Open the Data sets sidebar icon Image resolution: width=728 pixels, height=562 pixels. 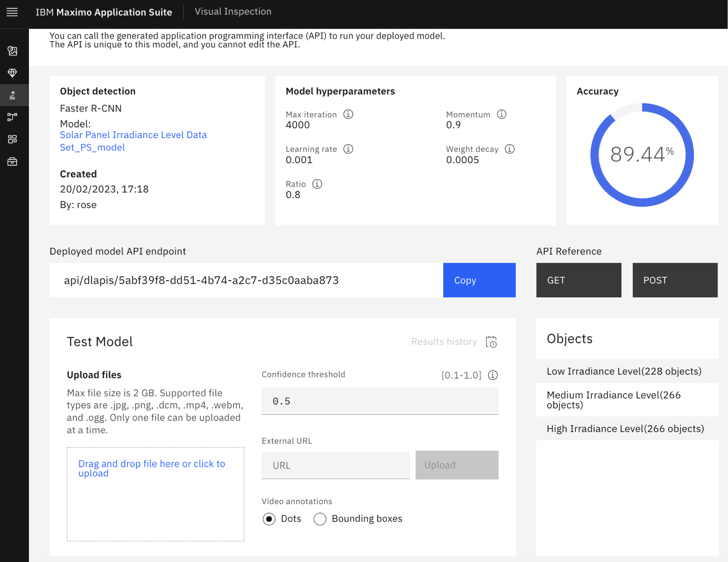point(13,51)
